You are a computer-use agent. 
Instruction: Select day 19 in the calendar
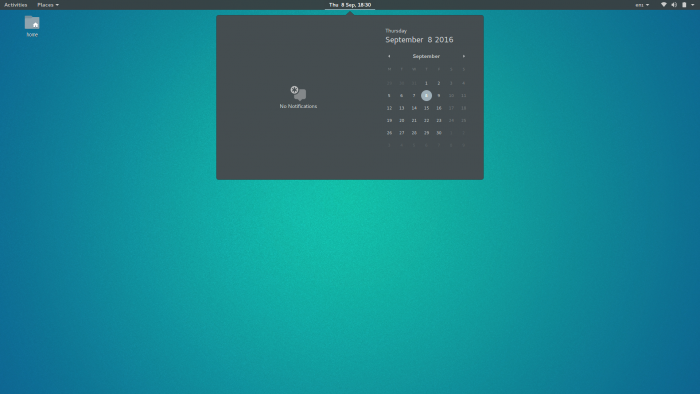pyautogui.click(x=389, y=120)
